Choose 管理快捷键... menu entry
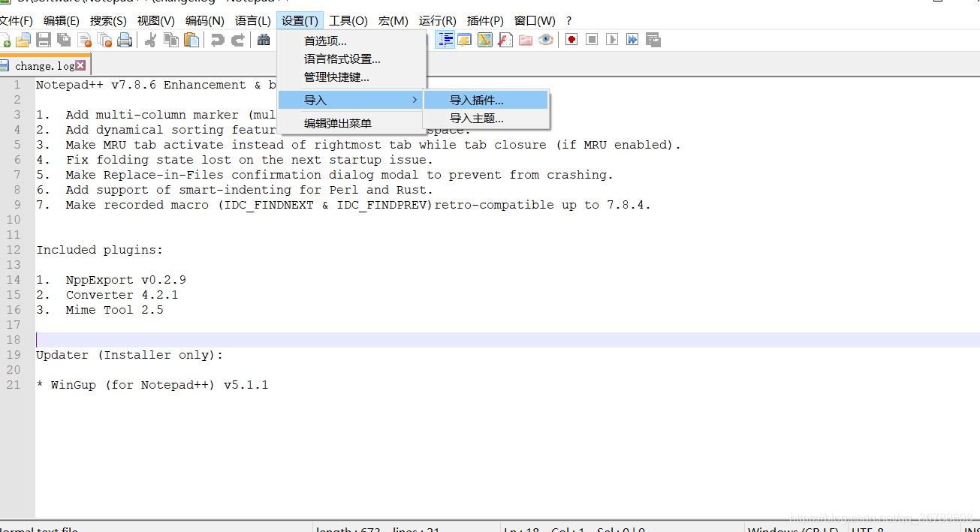980x532 pixels. point(351,77)
